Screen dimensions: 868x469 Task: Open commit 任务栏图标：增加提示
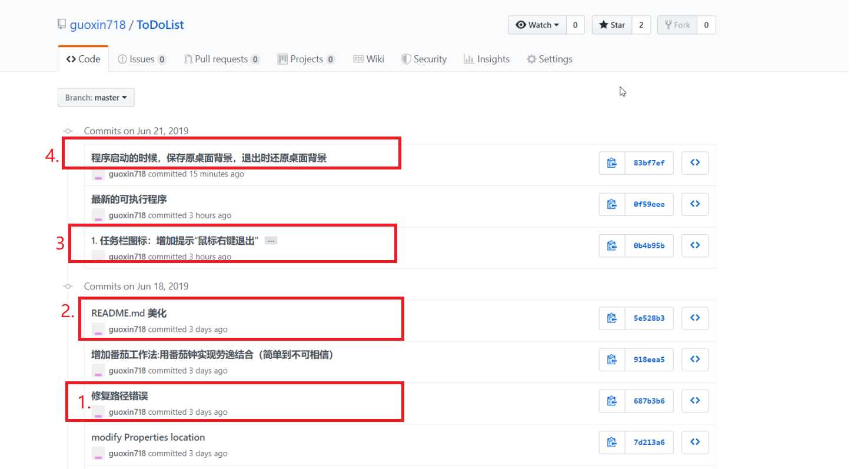(x=175, y=241)
